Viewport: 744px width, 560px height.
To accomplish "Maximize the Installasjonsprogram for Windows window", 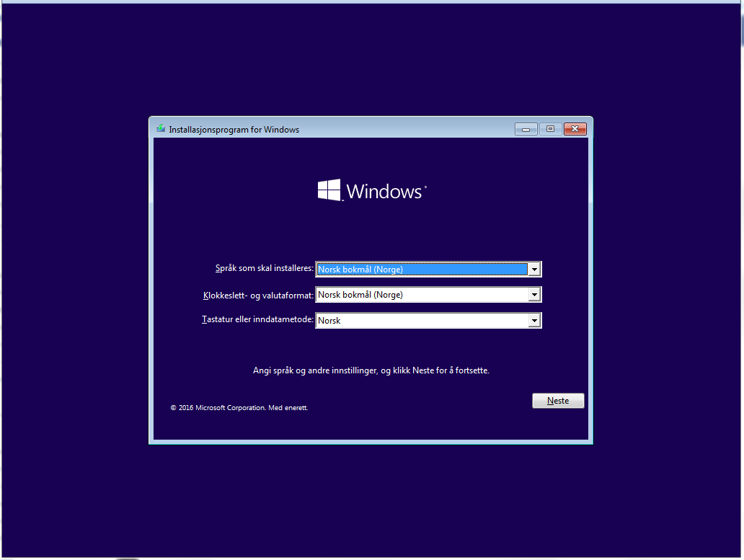I will [x=550, y=129].
